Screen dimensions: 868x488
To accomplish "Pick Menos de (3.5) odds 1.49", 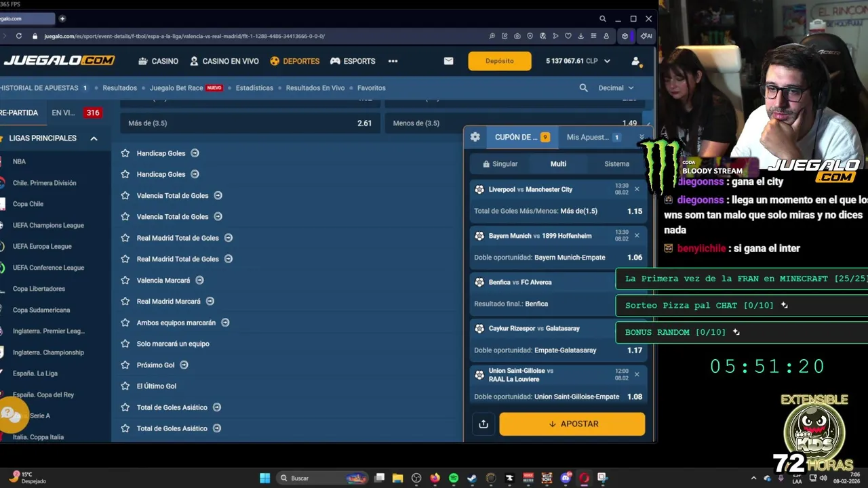I will pos(515,123).
